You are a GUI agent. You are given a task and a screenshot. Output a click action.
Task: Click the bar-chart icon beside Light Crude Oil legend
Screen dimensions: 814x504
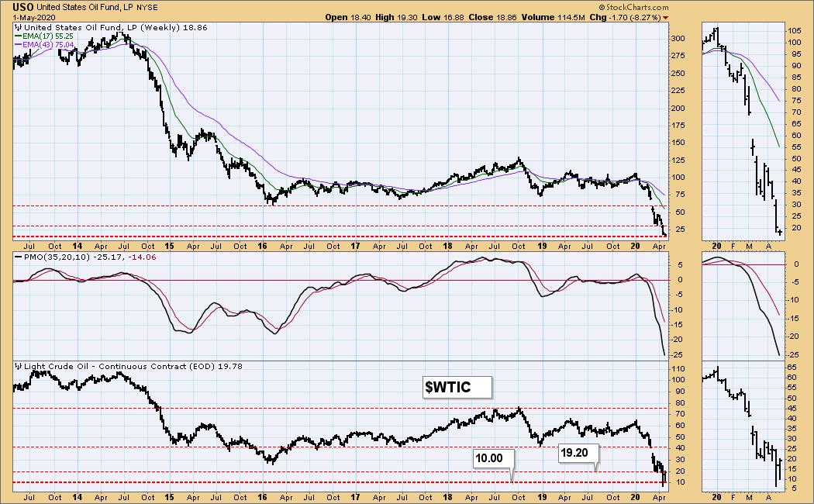pos(18,366)
